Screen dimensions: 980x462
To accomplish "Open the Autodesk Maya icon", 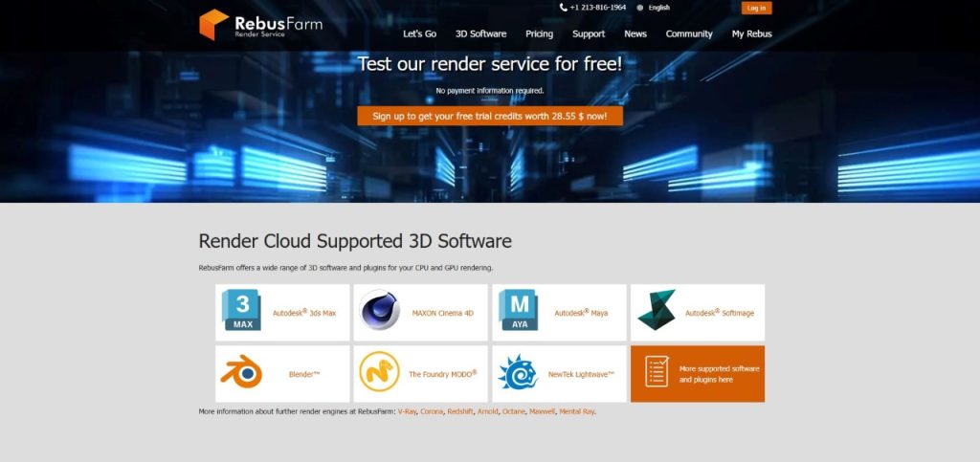I will 518,310.
